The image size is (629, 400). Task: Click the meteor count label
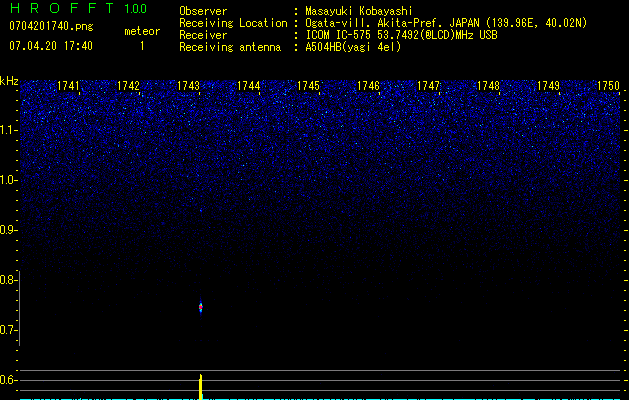click(x=141, y=31)
